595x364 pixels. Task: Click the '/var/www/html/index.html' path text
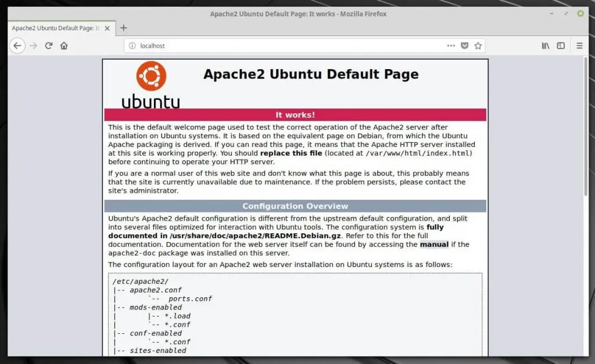[417, 153]
